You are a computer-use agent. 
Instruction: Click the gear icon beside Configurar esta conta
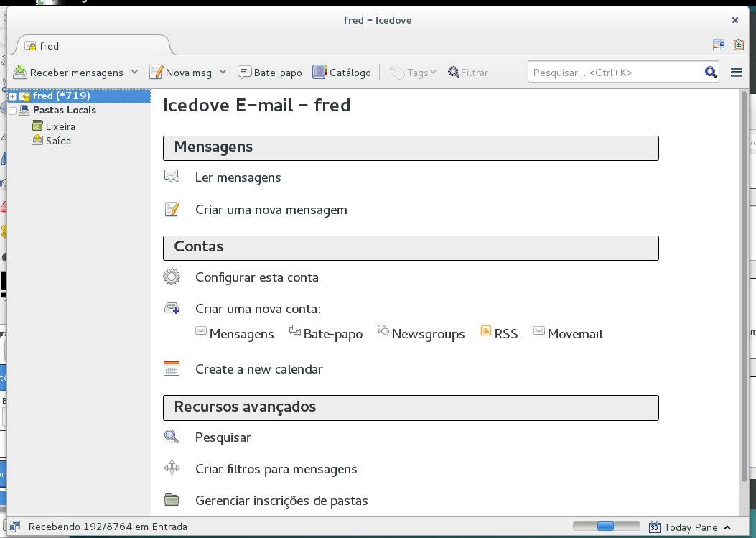tap(172, 277)
